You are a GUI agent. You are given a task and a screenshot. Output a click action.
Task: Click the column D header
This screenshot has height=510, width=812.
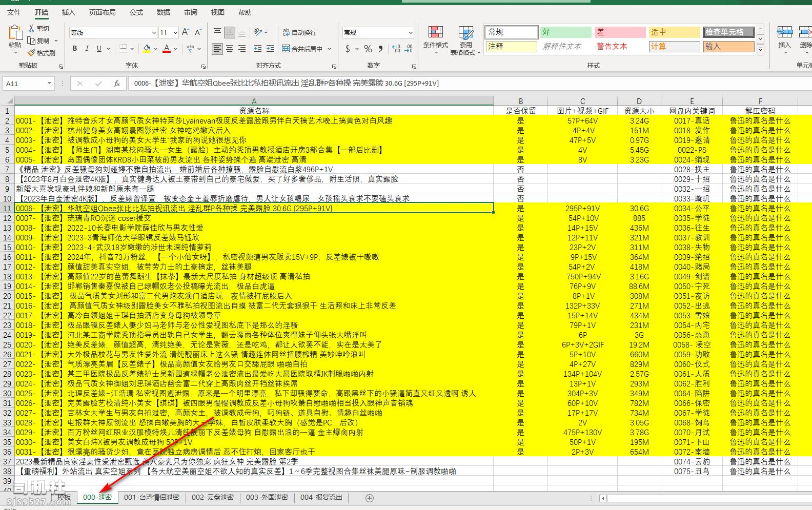(639, 101)
